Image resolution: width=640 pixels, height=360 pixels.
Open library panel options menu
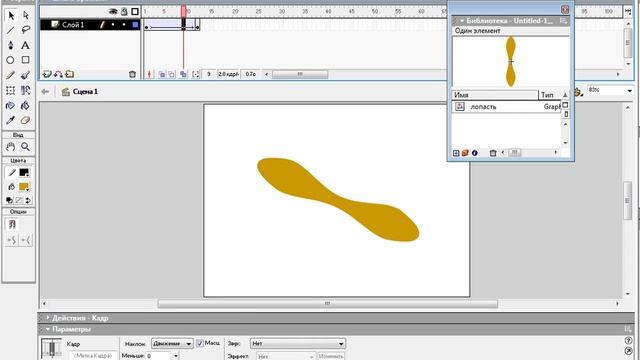pos(563,20)
